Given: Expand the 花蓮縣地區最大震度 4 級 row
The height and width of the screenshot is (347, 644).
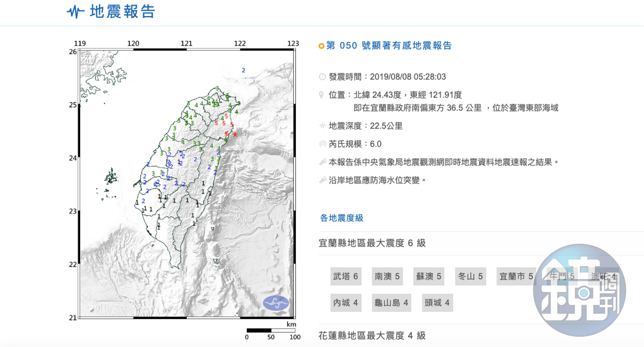Looking at the screenshot, I should tap(372, 335).
